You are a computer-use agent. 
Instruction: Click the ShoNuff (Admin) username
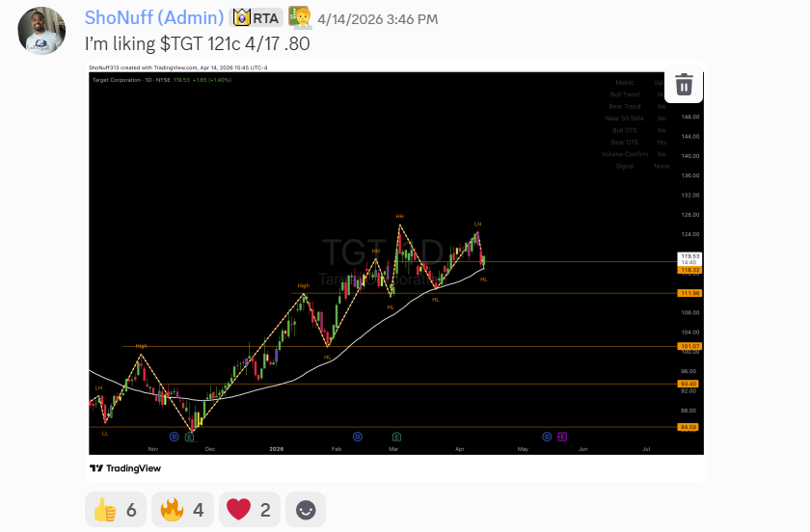154,18
